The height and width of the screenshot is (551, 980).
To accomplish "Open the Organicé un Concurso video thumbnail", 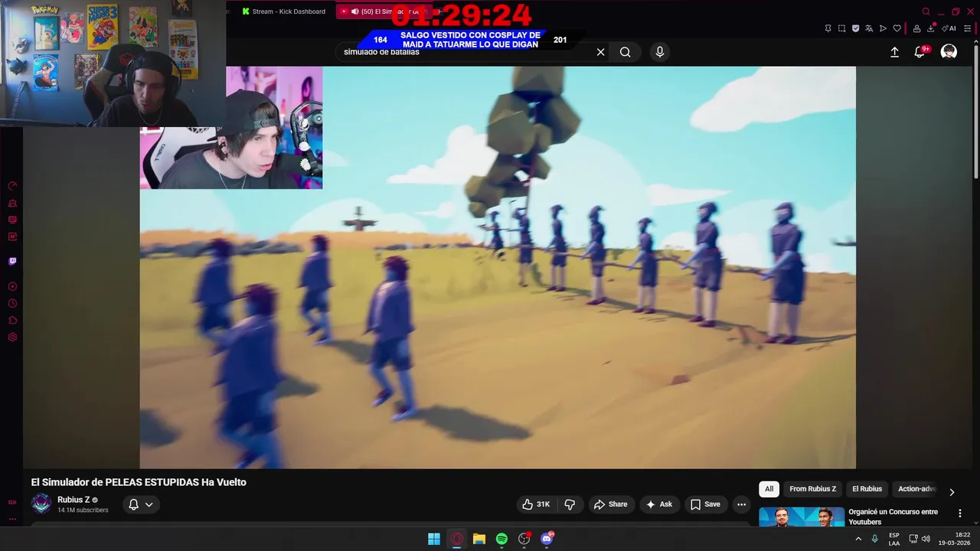I will (802, 517).
